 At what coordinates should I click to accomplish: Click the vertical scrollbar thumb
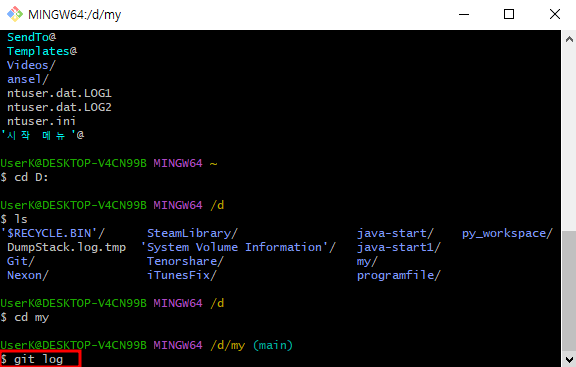pos(569,291)
